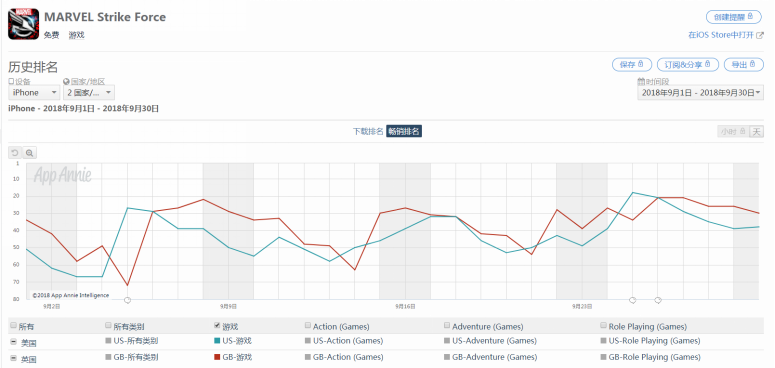
Task: Uncheck the 游戏 category checkbox
Action: pos(217,326)
